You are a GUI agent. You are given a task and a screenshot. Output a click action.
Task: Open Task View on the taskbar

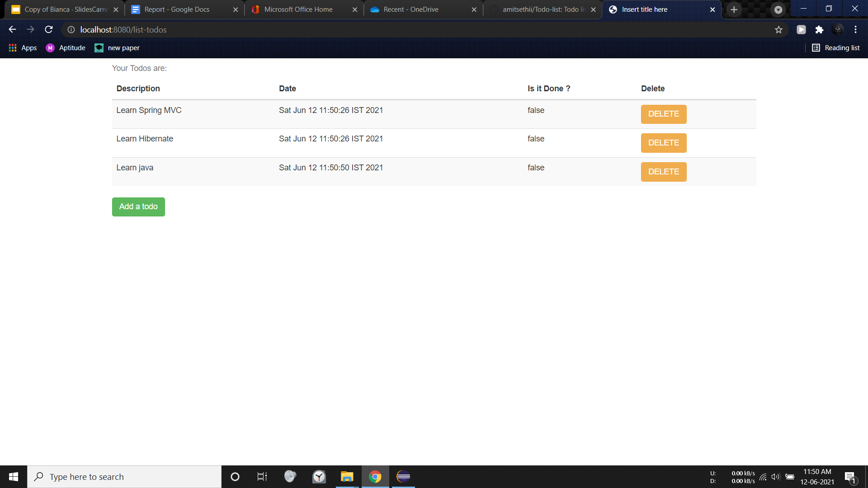point(262,477)
